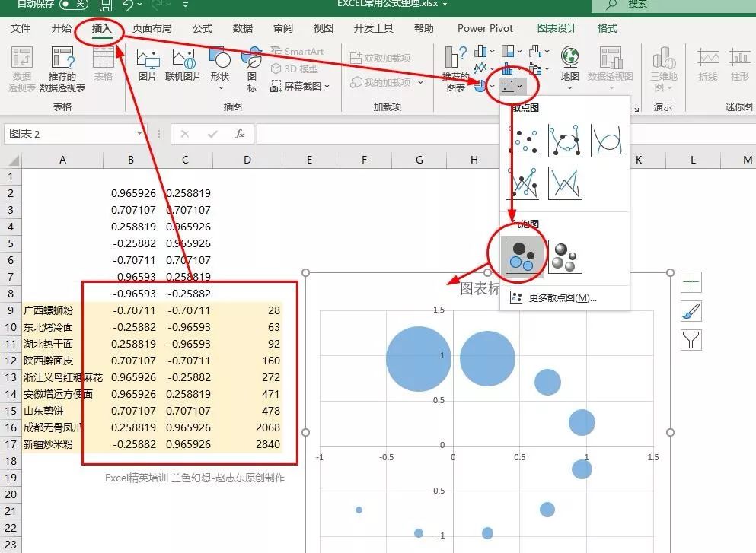Open chart styles paintbrush icon
756x553 pixels.
(691, 311)
